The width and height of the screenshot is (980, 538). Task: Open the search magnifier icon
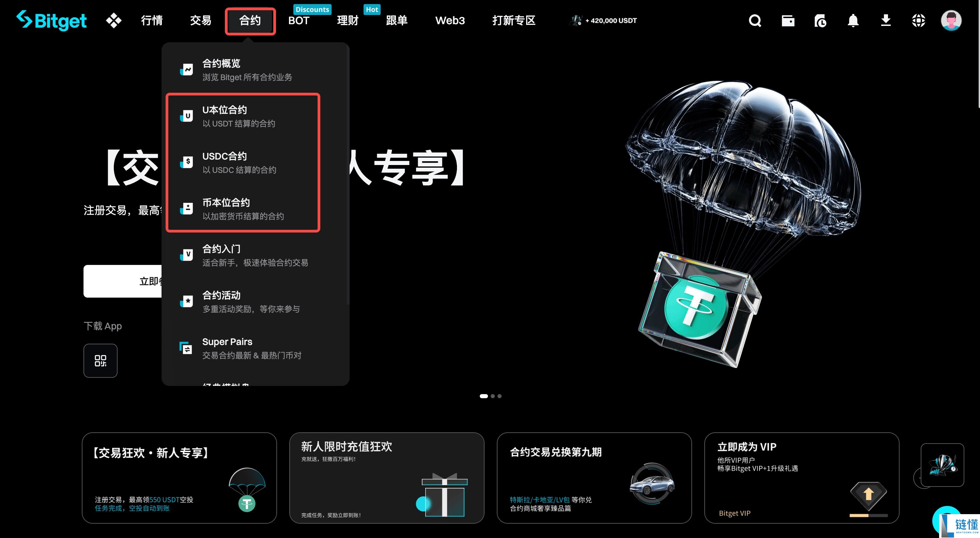(755, 20)
